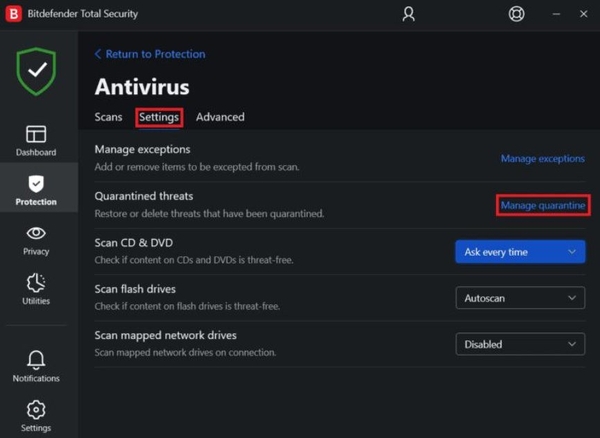Open the user account profile icon
This screenshot has width=600, height=438.
tap(408, 14)
